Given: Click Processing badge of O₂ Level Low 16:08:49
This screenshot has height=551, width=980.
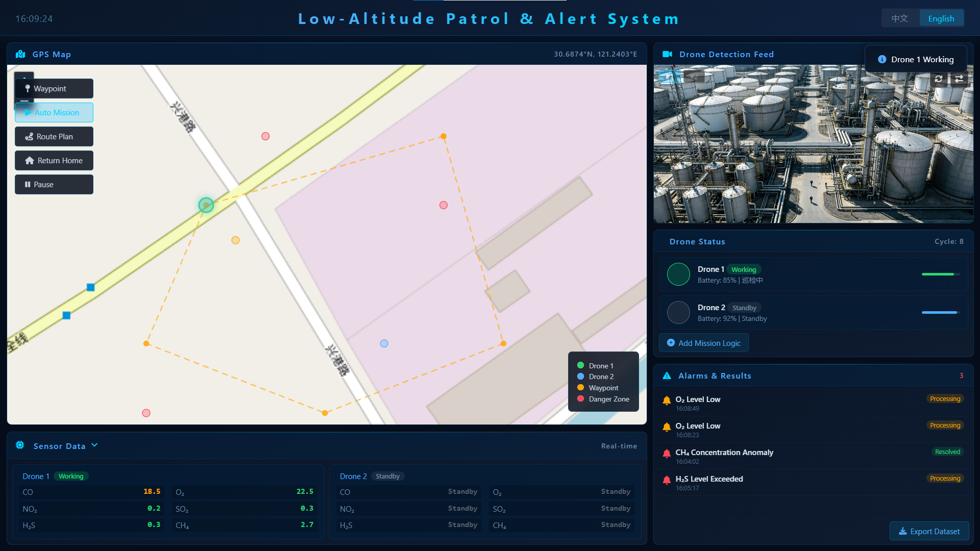Looking at the screenshot, I should pos(945,398).
